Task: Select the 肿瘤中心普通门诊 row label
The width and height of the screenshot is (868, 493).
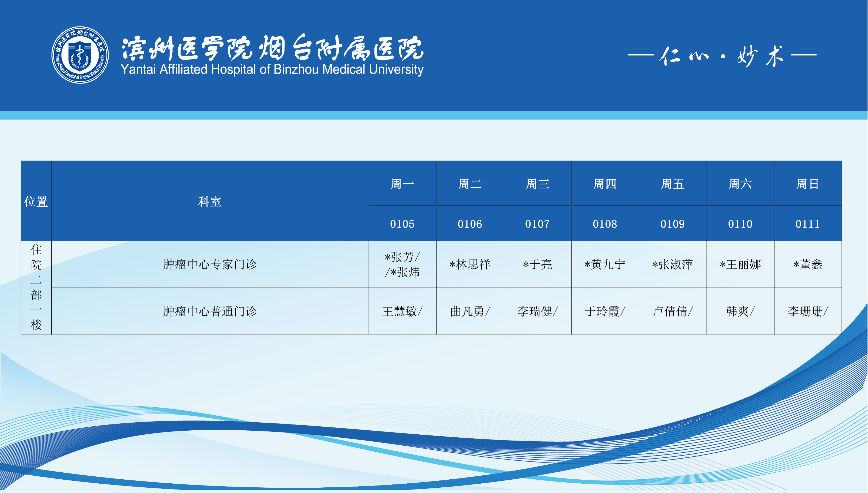Action: pyautogui.click(x=210, y=311)
